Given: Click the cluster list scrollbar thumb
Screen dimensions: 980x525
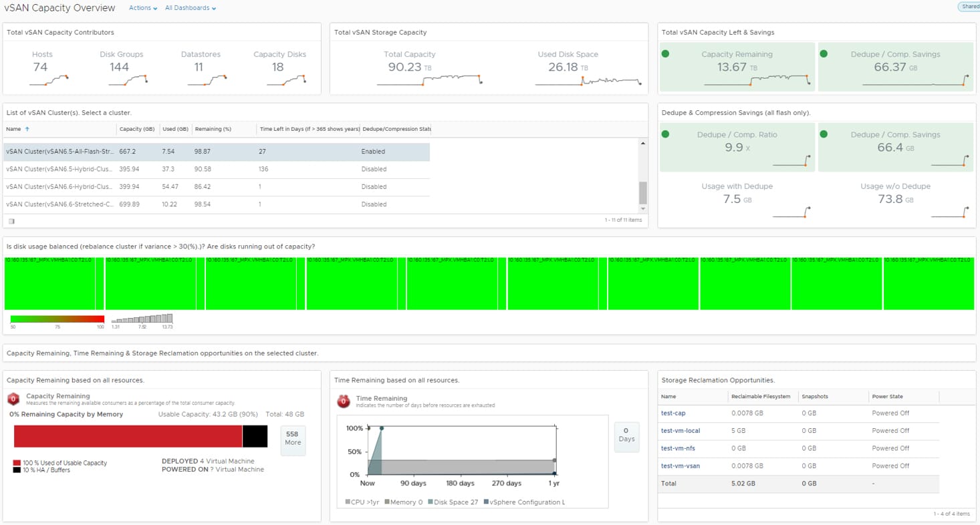Looking at the screenshot, I should pyautogui.click(x=643, y=192).
